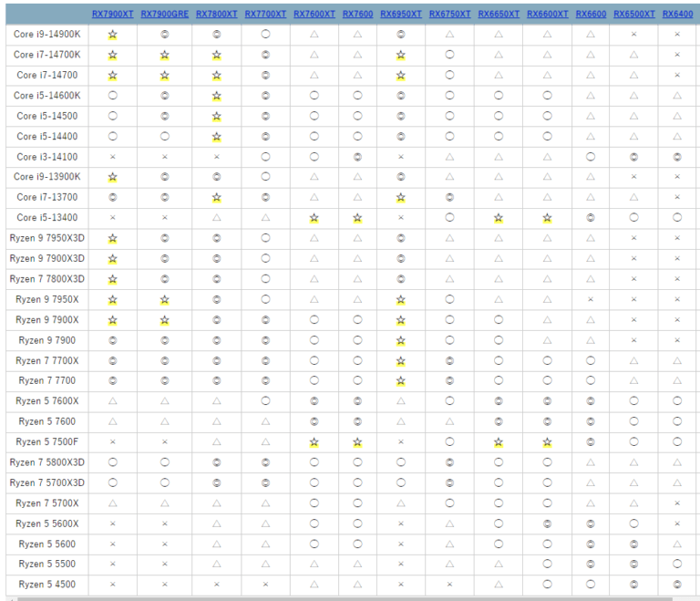Image resolution: width=700 pixels, height=601 pixels.
Task: Click the star for Core i5-13400 and RX6600XT
Action: coord(547,218)
